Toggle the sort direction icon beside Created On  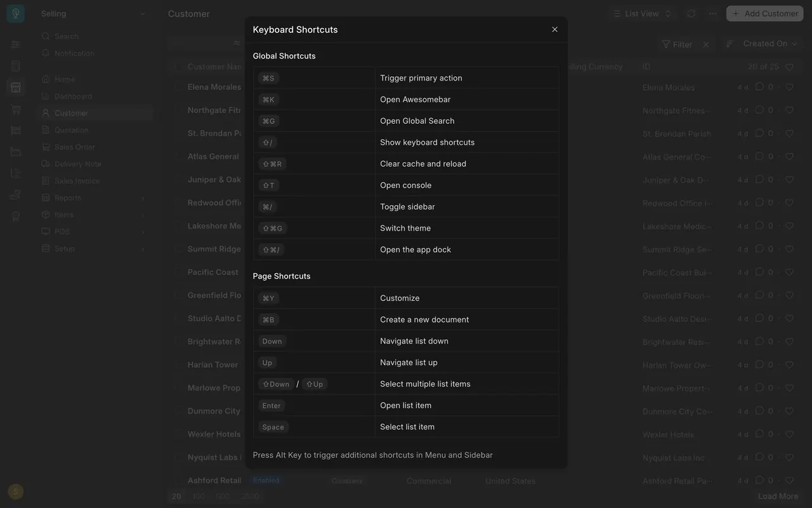(730, 44)
